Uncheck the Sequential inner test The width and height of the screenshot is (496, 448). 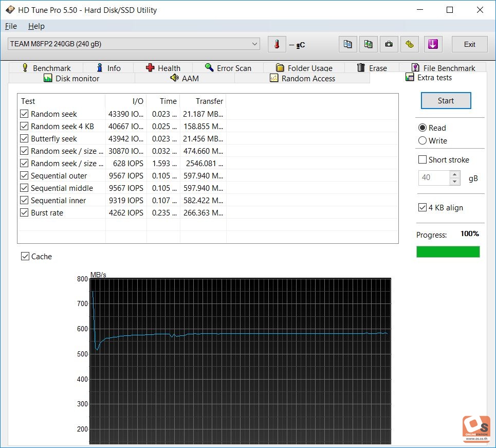click(x=24, y=201)
